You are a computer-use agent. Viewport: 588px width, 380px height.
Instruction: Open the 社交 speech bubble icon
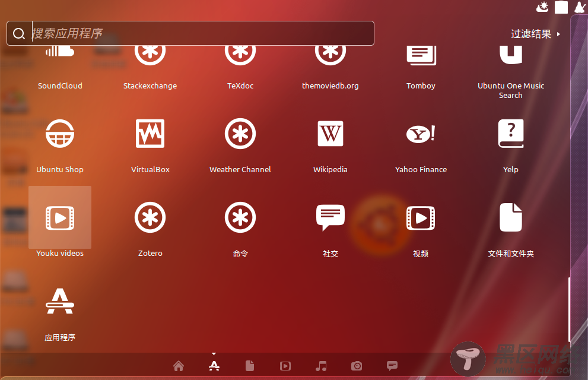point(330,217)
